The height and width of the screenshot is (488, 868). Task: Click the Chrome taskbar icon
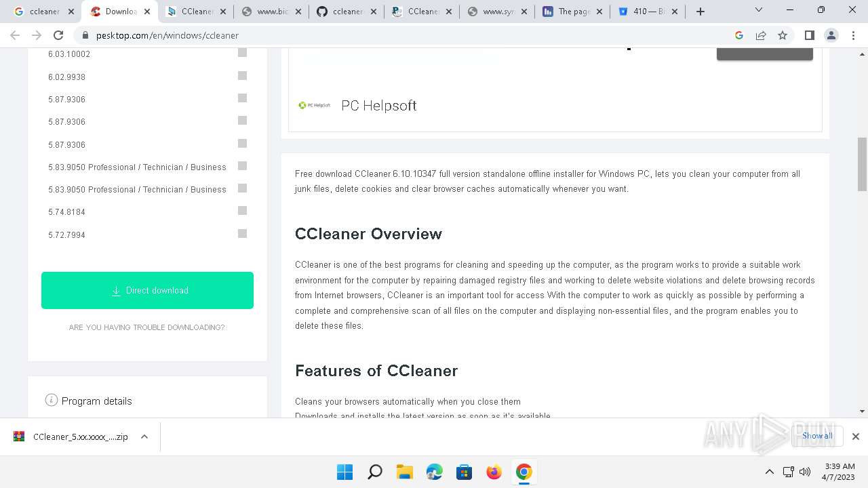point(524,472)
